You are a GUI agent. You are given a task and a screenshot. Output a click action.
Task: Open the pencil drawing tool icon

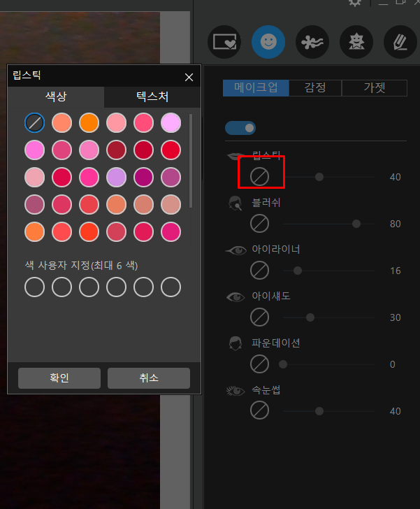(400, 42)
